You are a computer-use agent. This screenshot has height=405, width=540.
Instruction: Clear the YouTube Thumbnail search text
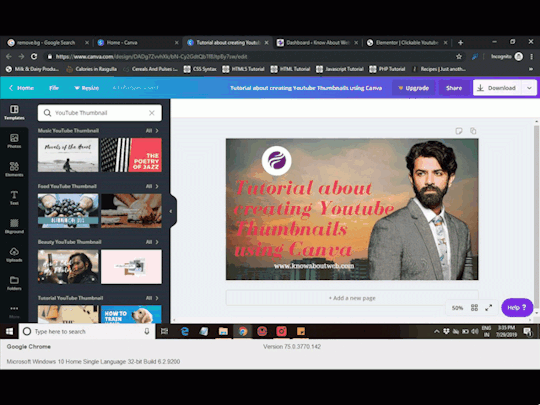tap(152, 113)
